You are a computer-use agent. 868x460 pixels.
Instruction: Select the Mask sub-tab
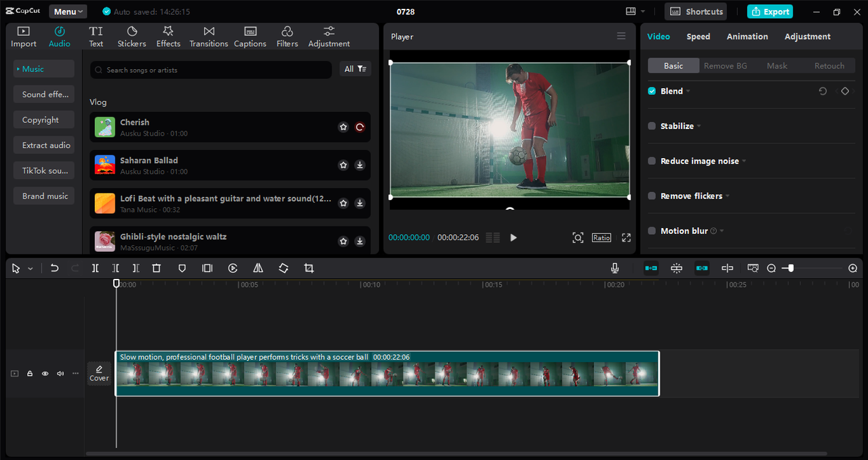click(x=777, y=66)
